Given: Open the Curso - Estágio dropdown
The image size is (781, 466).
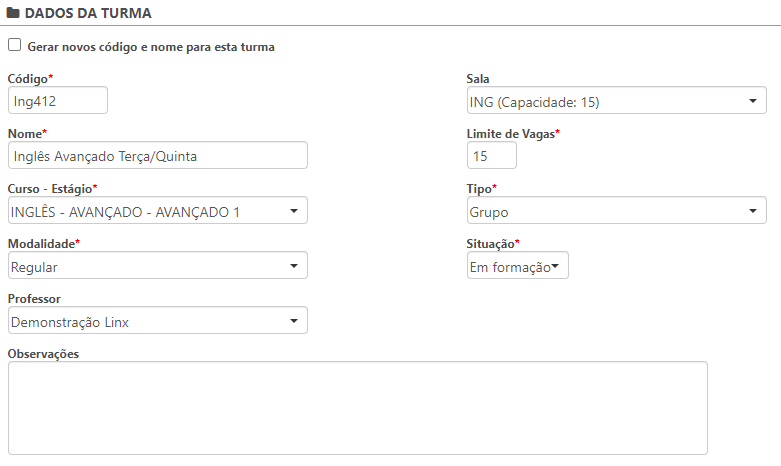Looking at the screenshot, I should click(157, 211).
